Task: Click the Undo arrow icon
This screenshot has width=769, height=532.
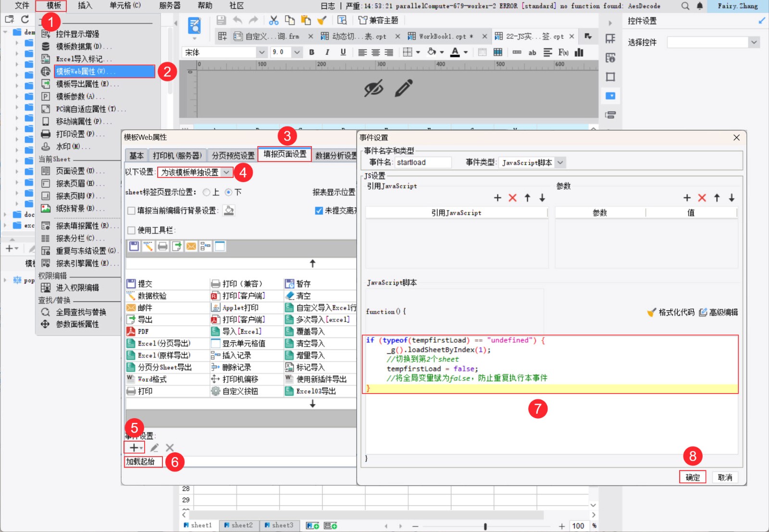Action: [237, 20]
